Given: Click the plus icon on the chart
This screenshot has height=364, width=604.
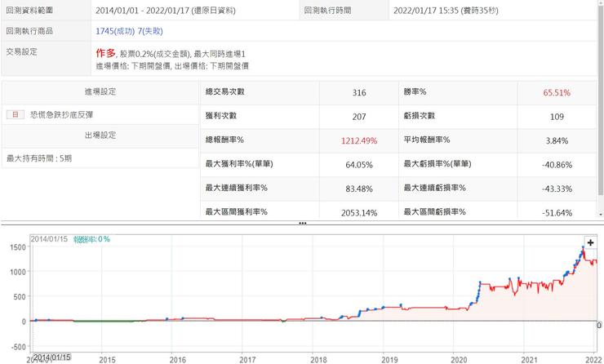Looking at the screenshot, I should pyautogui.click(x=590, y=242).
